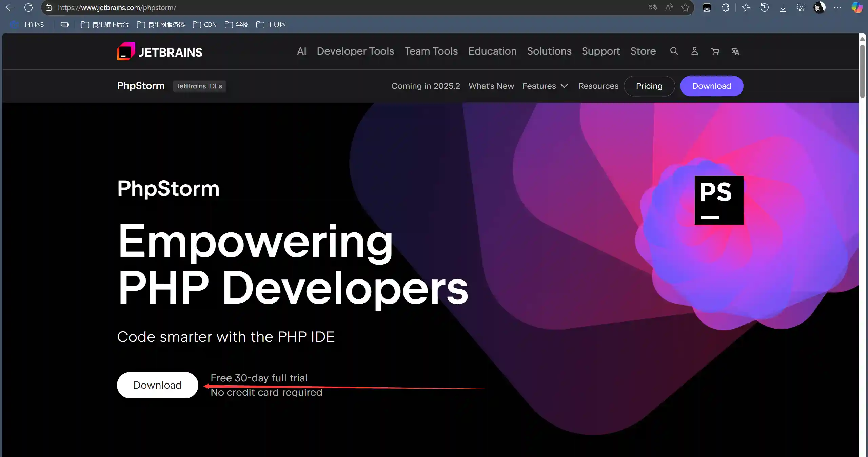Image resolution: width=868 pixels, height=457 pixels.
Task: Open the Developer Tools menu
Action: point(355,51)
